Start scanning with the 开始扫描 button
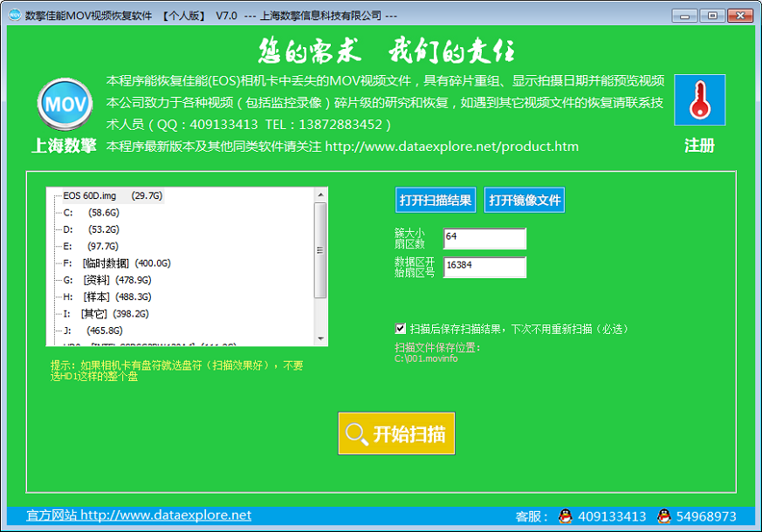Screen dimensions: 762x532 [x=396, y=433]
